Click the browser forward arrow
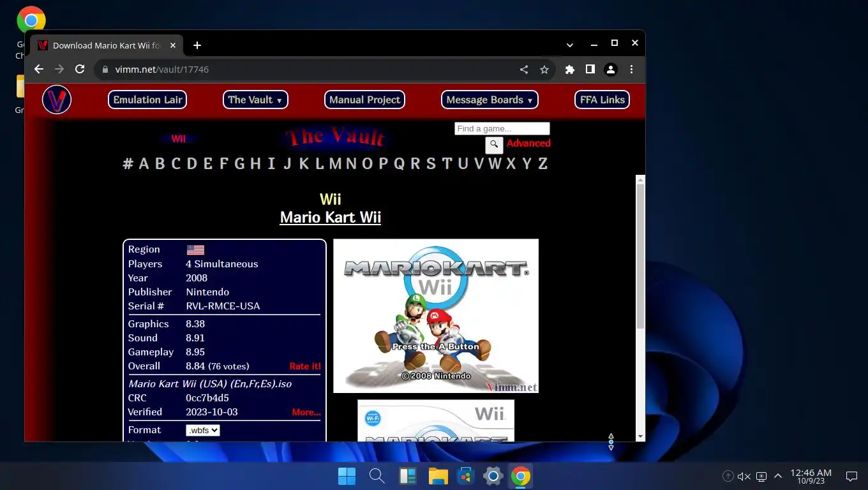The height and width of the screenshot is (490, 868). pyautogui.click(x=59, y=70)
